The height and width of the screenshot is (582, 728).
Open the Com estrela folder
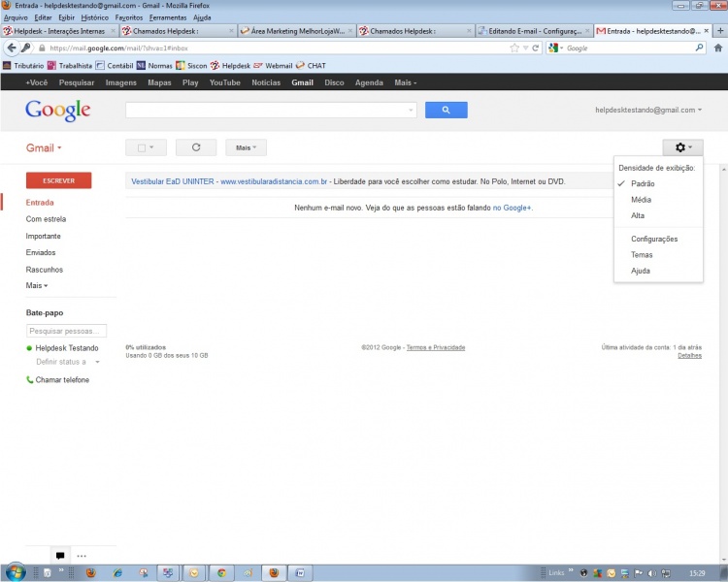46,219
